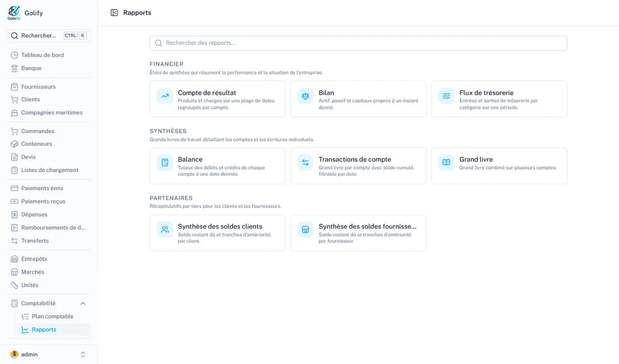619x364 pixels.
Task: Focus the Rechercher des rapports field
Action: [358, 43]
